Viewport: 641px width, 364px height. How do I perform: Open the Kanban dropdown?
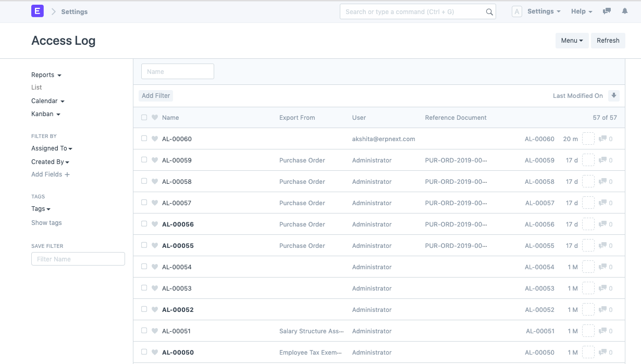[46, 114]
